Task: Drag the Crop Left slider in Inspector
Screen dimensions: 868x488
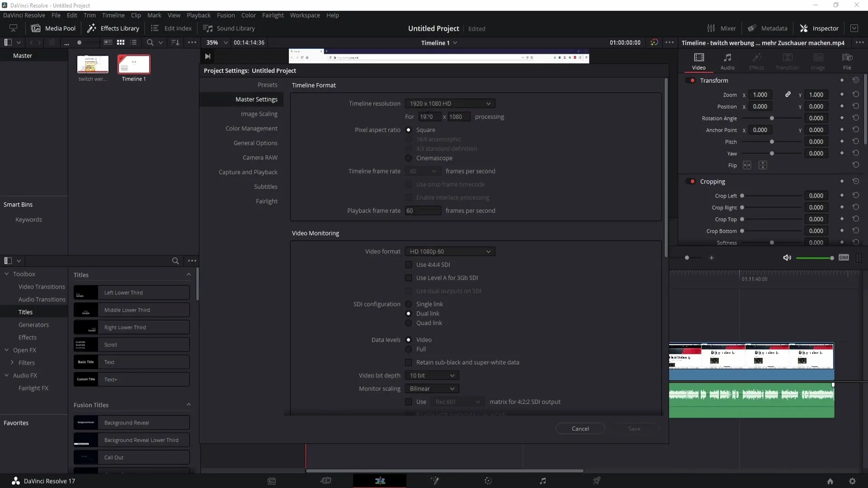Action: click(742, 196)
